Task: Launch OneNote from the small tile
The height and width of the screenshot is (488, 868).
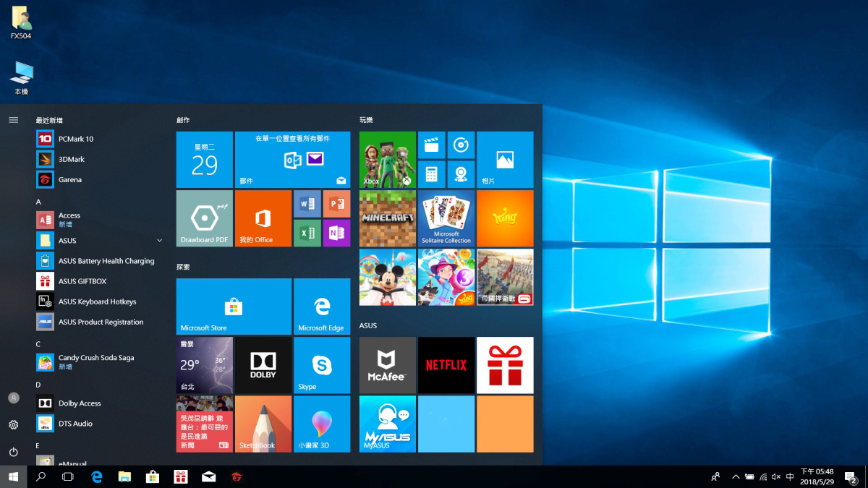Action: tap(336, 233)
